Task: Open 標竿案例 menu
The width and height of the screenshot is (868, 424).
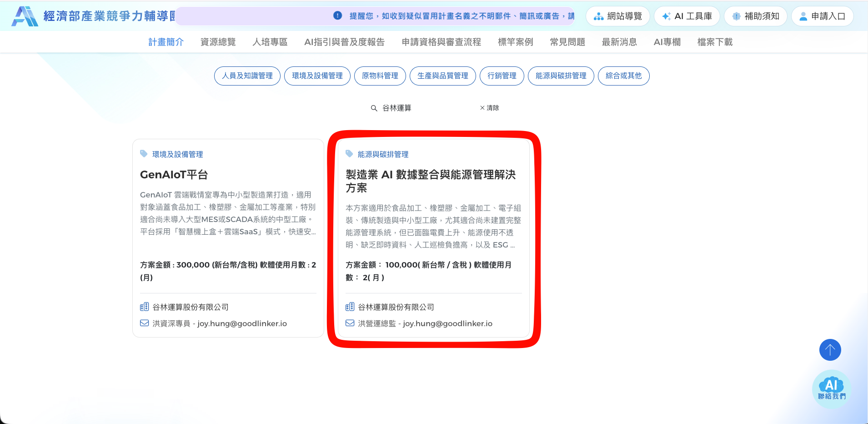Action: tap(515, 42)
